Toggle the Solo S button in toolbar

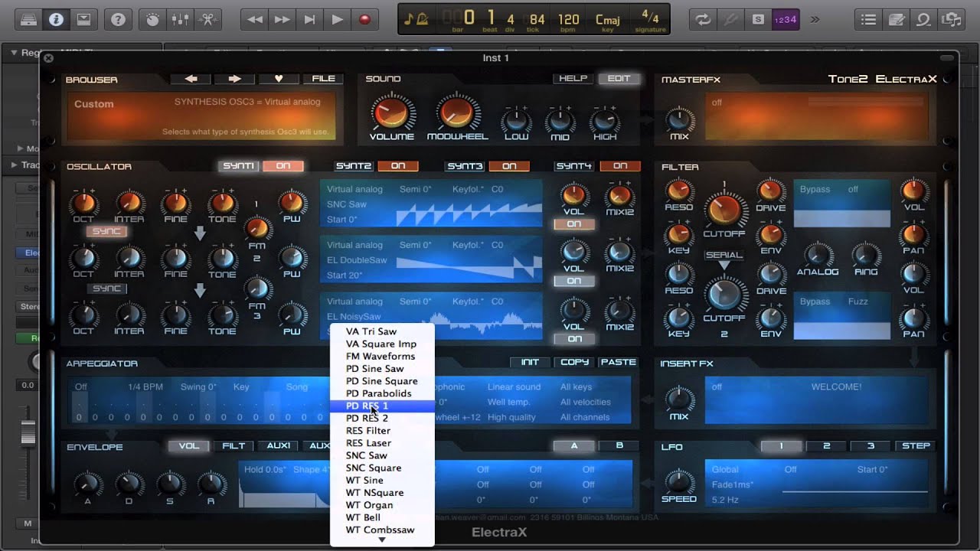pos(758,20)
